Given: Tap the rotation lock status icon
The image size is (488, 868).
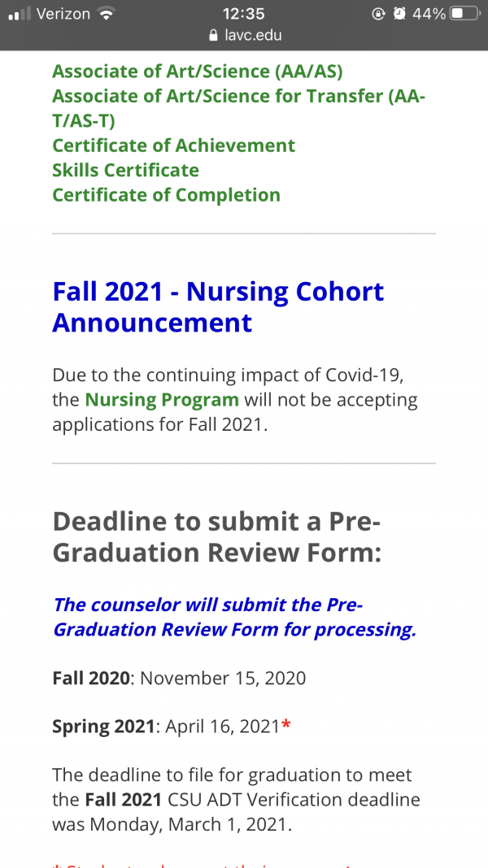Looking at the screenshot, I should tap(378, 14).
